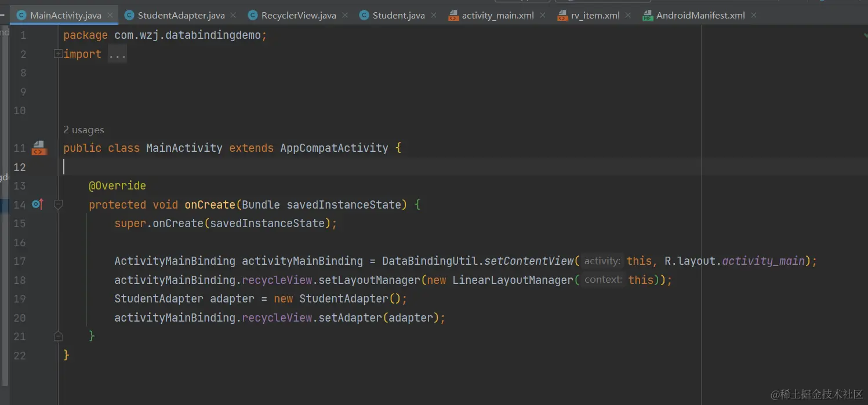Click the onCreate method name
This screenshot has height=405, width=868.
210,205
